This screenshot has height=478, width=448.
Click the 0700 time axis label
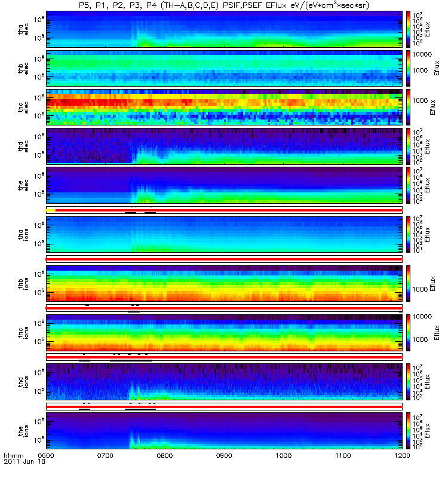click(x=106, y=455)
